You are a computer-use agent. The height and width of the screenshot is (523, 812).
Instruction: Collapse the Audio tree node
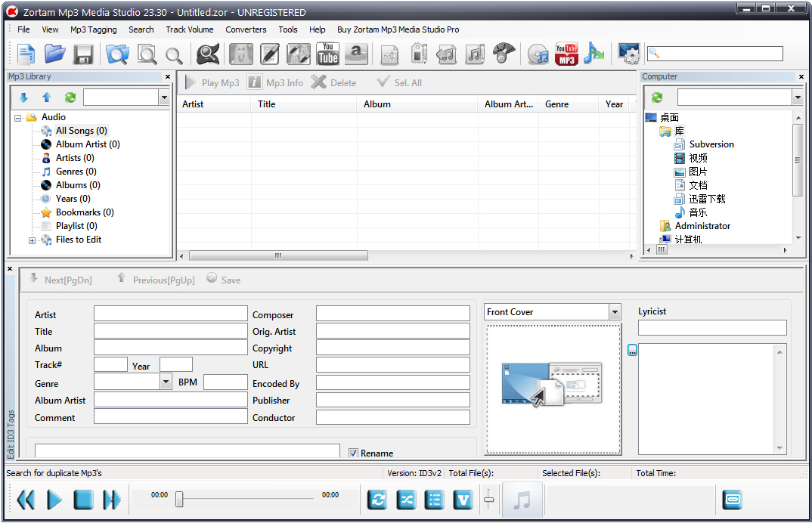(x=17, y=118)
